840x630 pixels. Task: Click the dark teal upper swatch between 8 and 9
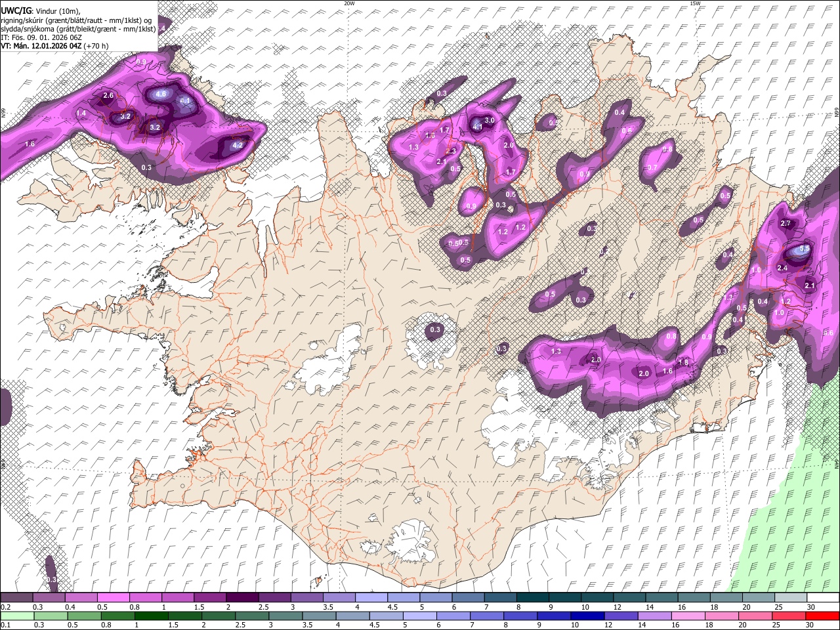click(533, 597)
